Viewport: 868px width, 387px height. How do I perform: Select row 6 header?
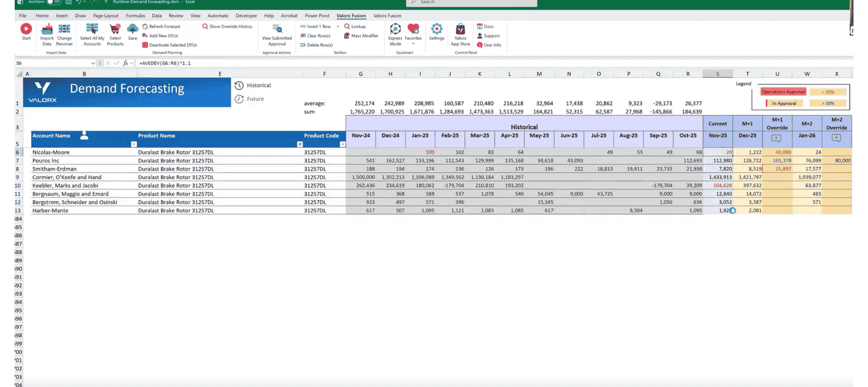17,152
